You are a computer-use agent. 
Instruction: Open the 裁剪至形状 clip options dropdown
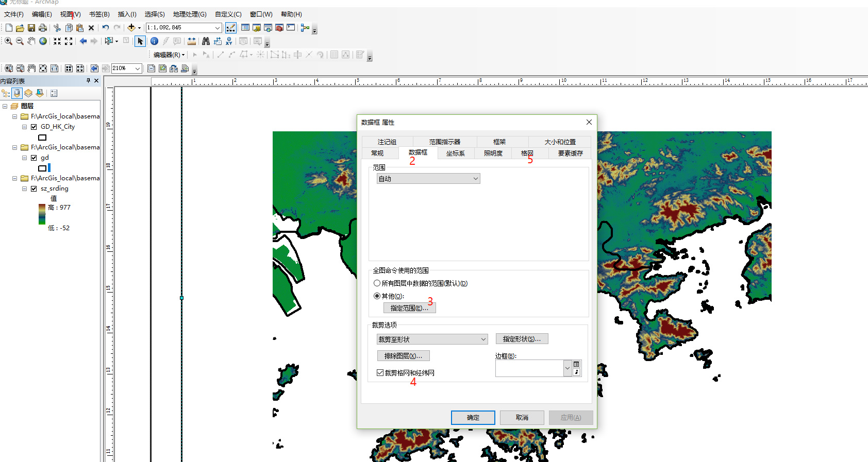pyautogui.click(x=432, y=339)
